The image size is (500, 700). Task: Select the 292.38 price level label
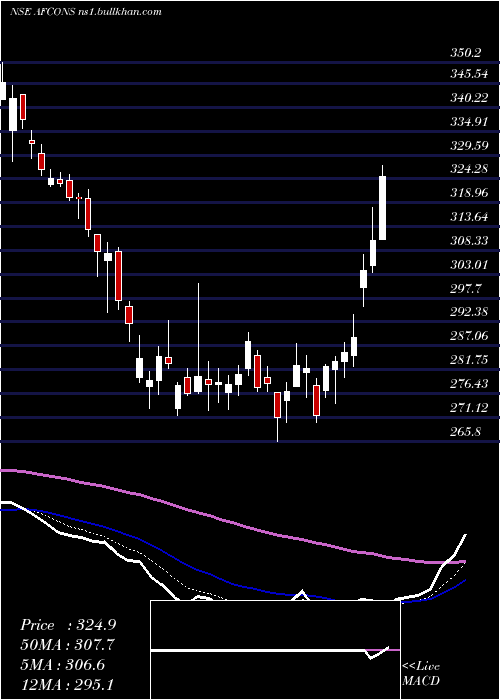469,311
